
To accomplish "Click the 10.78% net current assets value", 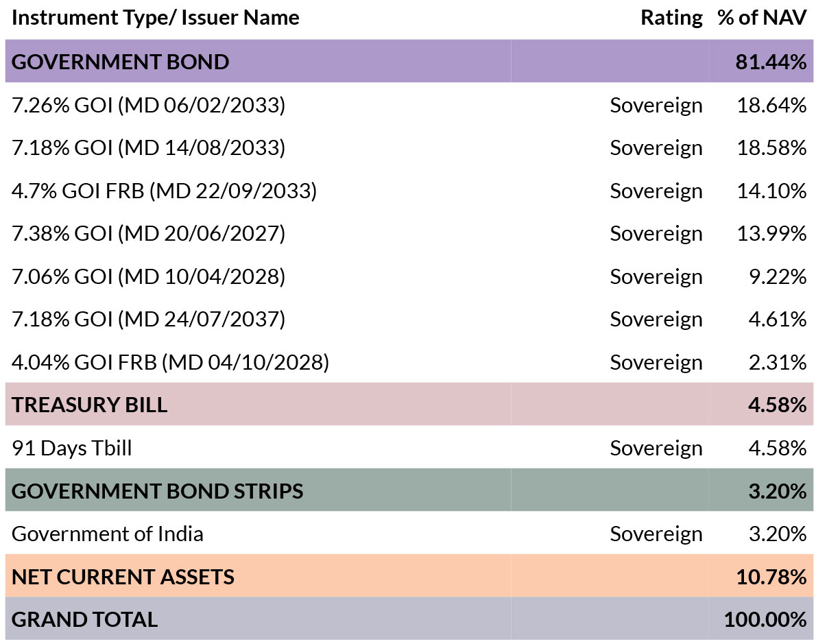I will (x=771, y=577).
